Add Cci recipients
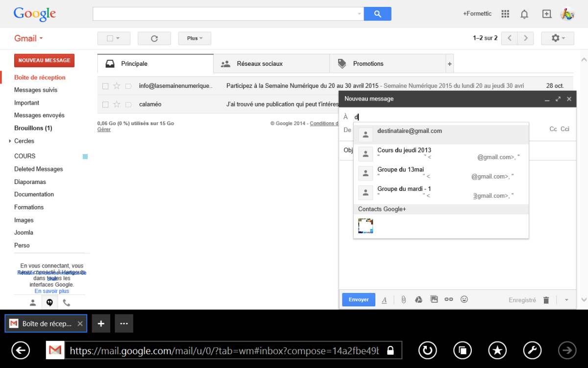This screenshot has width=588, height=368. [565, 129]
